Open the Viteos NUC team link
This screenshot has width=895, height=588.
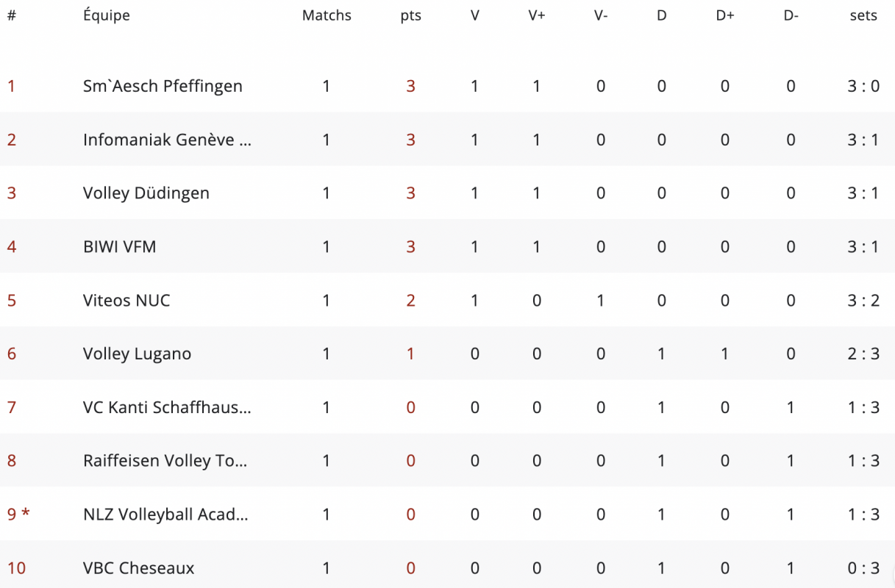tap(126, 301)
